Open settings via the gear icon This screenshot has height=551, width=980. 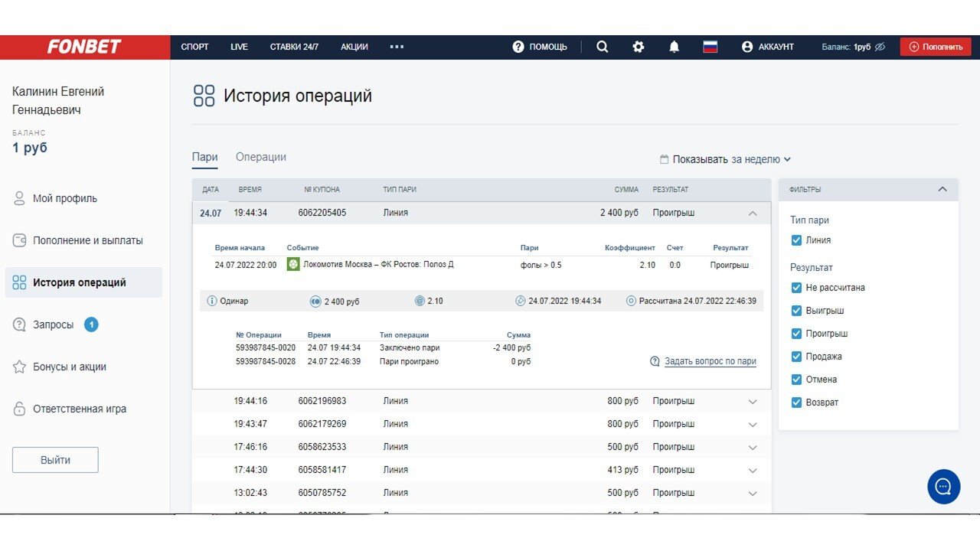point(639,47)
